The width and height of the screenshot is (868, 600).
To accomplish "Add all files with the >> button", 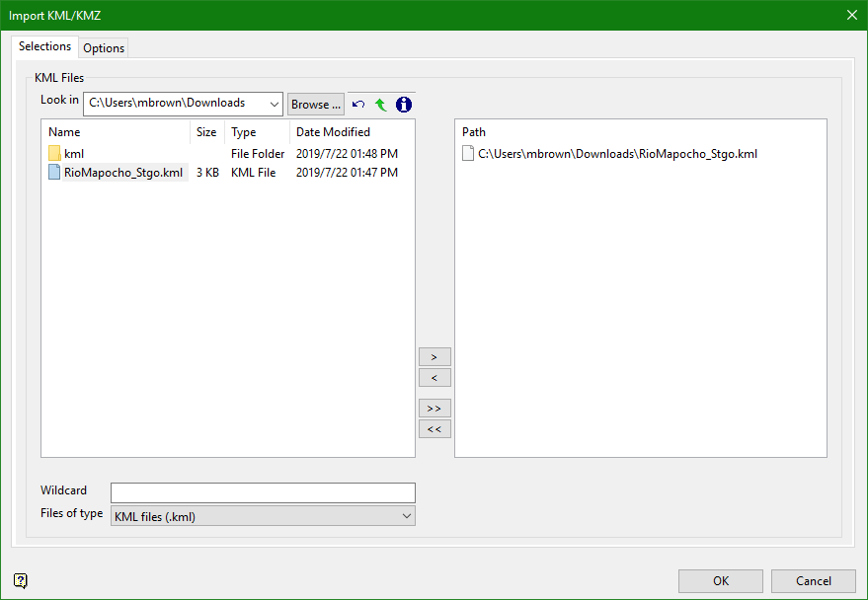I will pos(434,408).
